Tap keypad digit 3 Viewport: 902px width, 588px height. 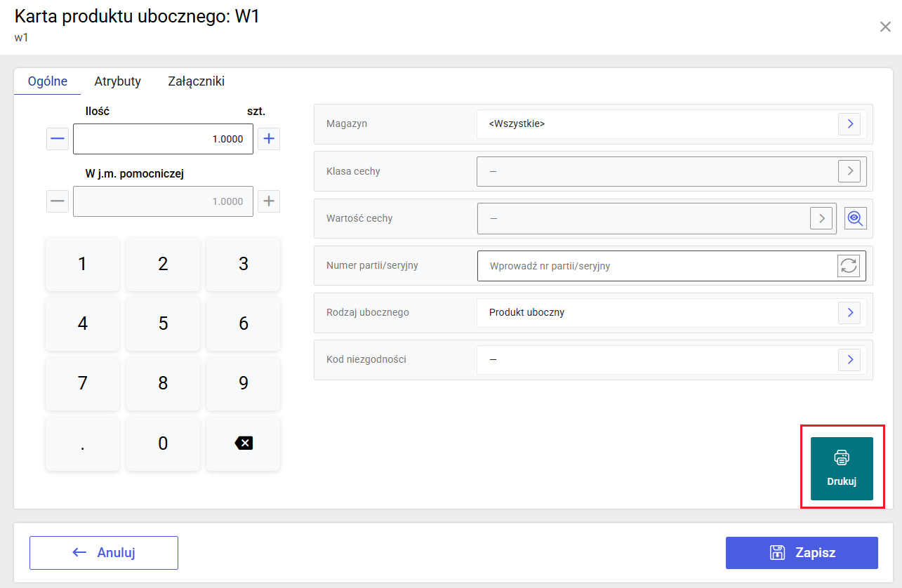click(x=244, y=264)
